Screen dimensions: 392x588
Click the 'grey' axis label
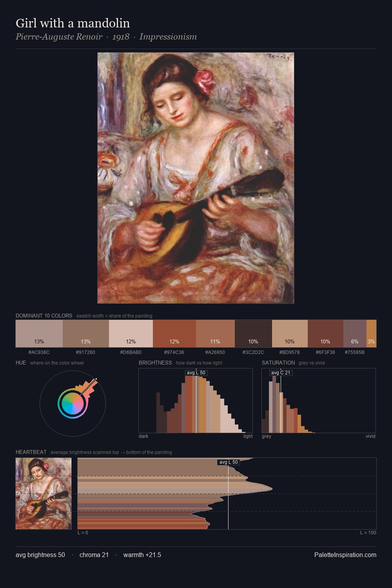[267, 436]
